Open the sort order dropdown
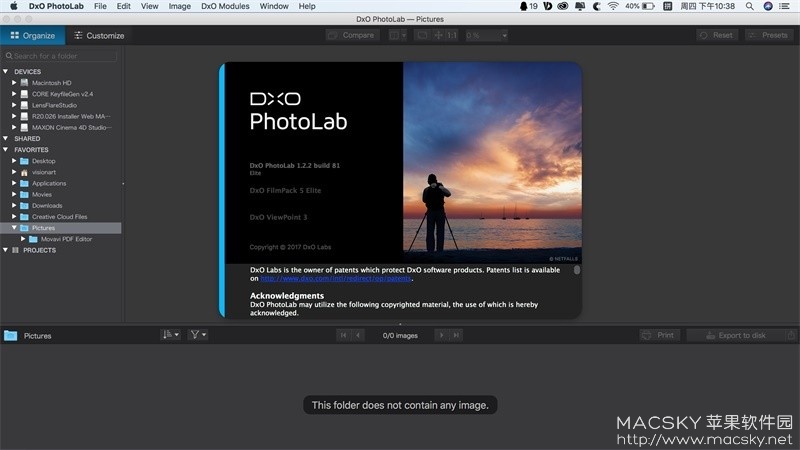Viewport: 800px width, 450px height. click(x=171, y=335)
